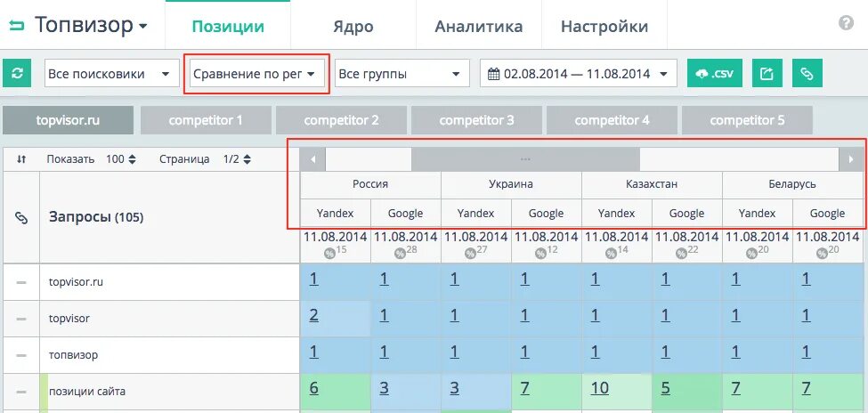Click the horizontal scrollbar thumb above regions
Screen dimensions: 868x413
(x=525, y=159)
